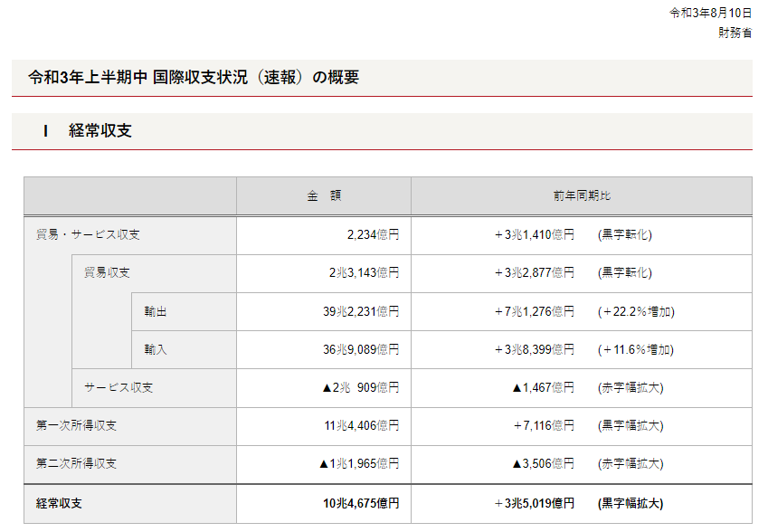The image size is (768, 532).
Task: Click the ▲3,506億円 year-over-year value
Action: [543, 463]
